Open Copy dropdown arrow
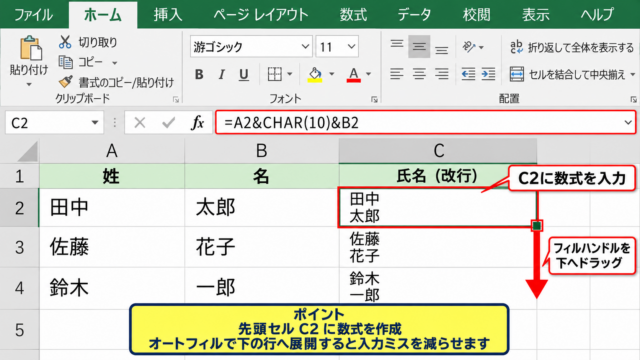This screenshot has width=640, height=360. [115, 63]
